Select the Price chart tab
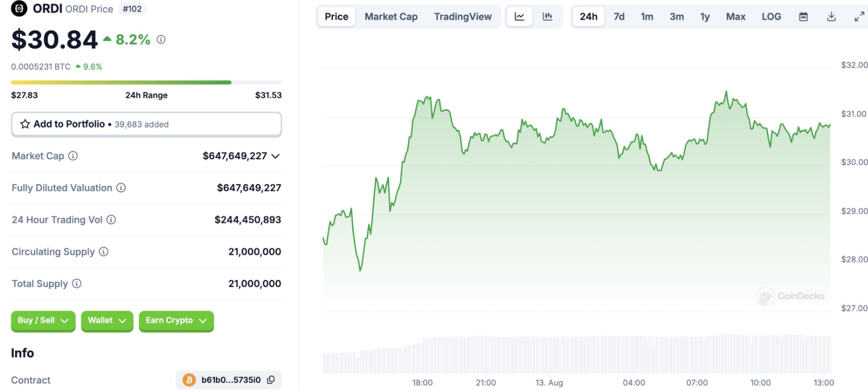Image resolution: width=868 pixels, height=390 pixels. click(x=336, y=17)
